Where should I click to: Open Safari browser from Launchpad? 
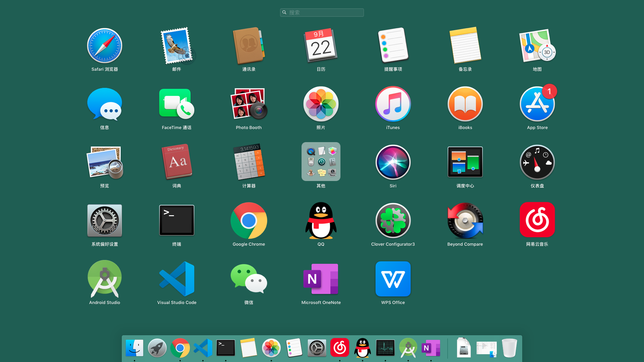[x=105, y=46]
